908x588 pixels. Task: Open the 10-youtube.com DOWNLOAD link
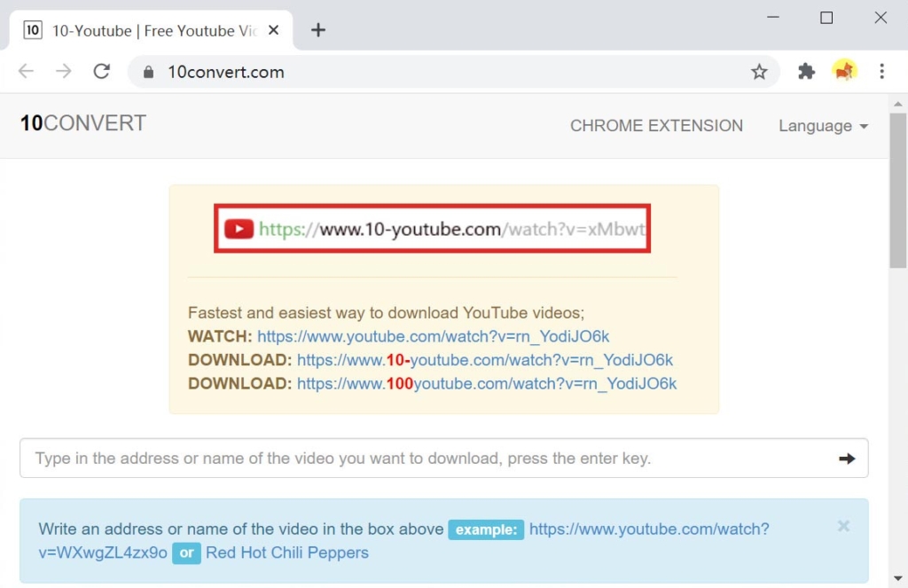pos(485,360)
